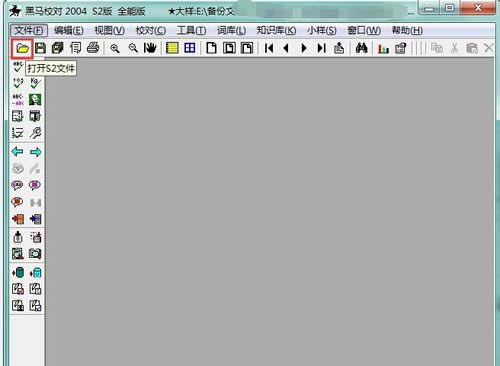500x366 pixels.
Task: Open the 词库(L) menu
Action: click(x=231, y=31)
